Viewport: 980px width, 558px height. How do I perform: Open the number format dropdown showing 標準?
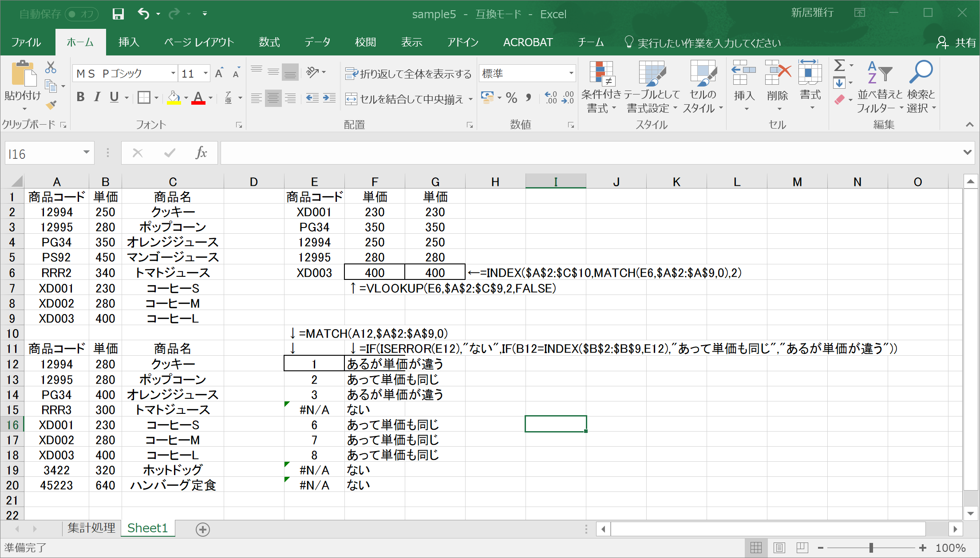pos(571,73)
